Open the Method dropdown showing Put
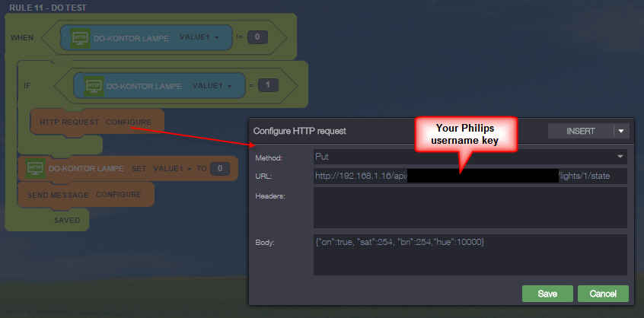Image resolution: width=644 pixels, height=318 pixels. coord(470,157)
